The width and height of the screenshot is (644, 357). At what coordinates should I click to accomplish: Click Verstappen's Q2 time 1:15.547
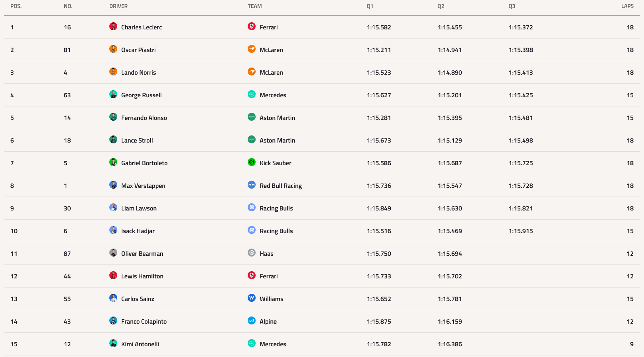450,186
